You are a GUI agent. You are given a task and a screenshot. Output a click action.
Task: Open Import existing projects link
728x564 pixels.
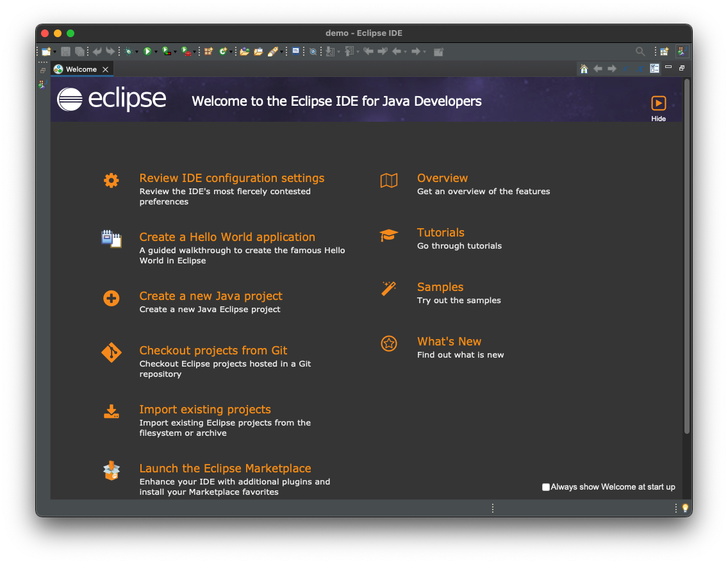[x=205, y=409]
